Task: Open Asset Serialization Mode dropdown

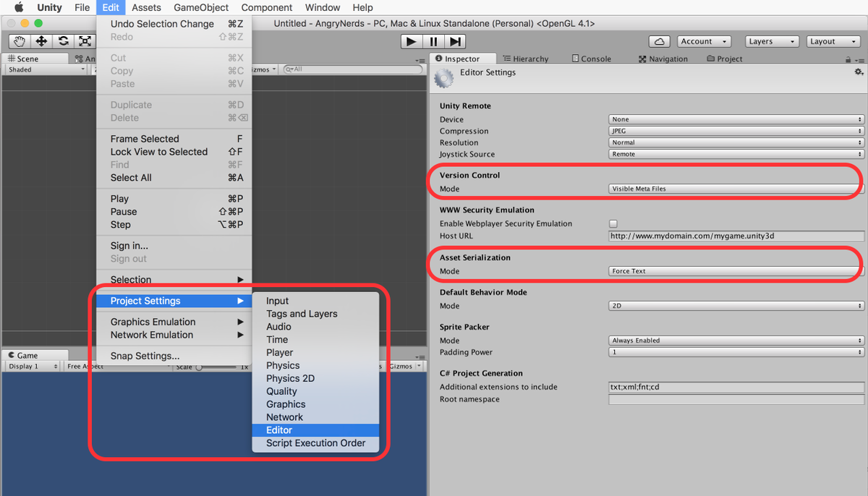Action: point(736,271)
